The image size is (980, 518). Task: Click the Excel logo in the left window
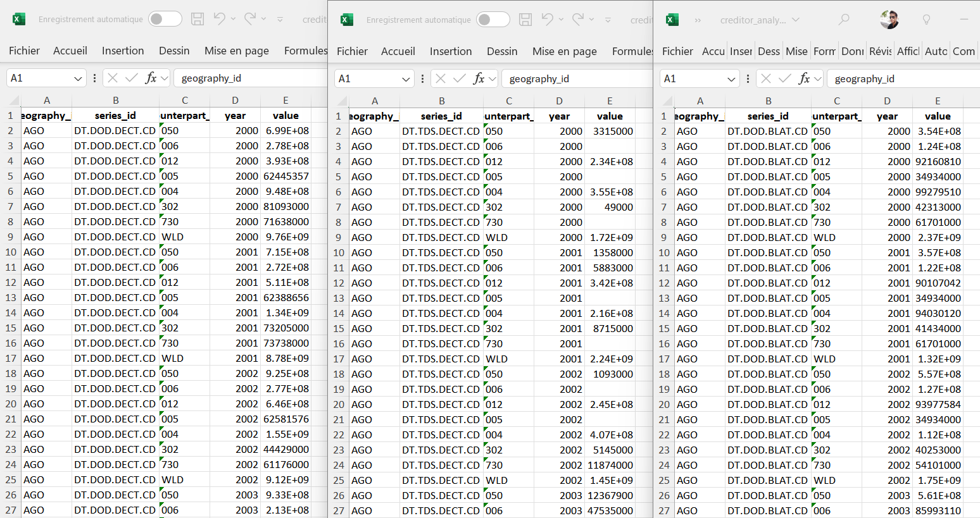coord(19,19)
